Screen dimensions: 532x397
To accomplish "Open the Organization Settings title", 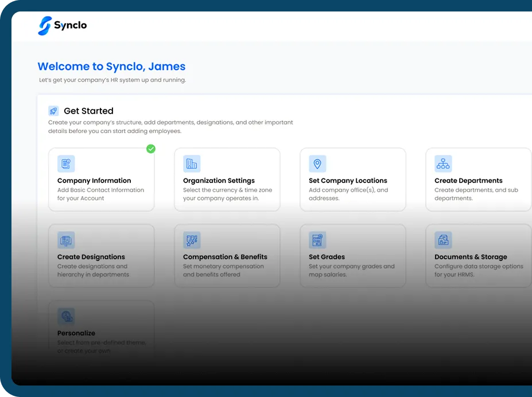I will point(219,181).
